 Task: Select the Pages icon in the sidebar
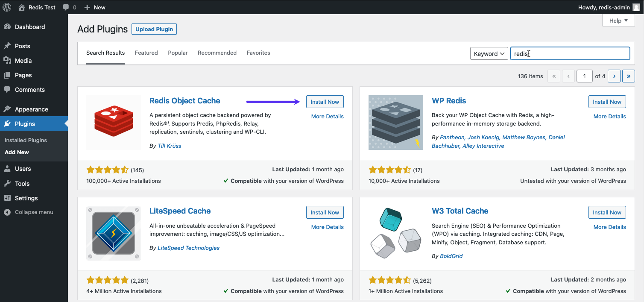pos(9,75)
